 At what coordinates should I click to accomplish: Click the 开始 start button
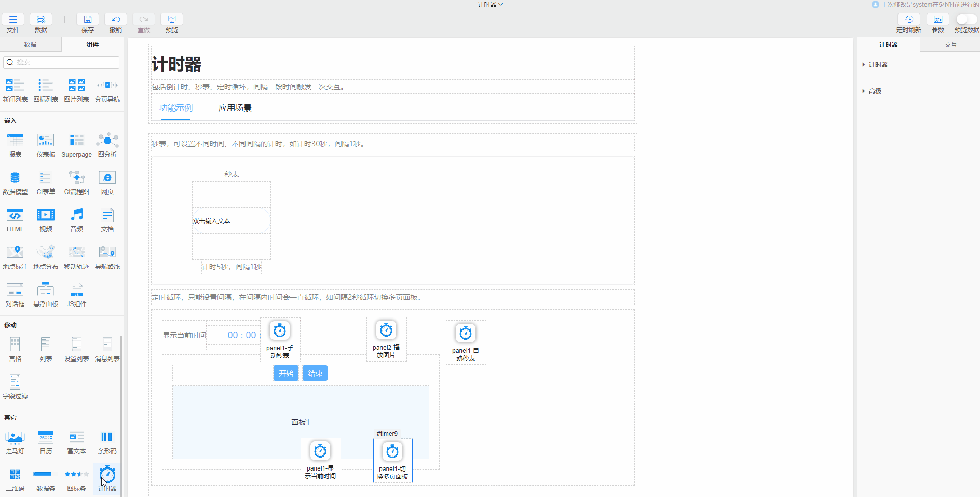[x=286, y=374]
